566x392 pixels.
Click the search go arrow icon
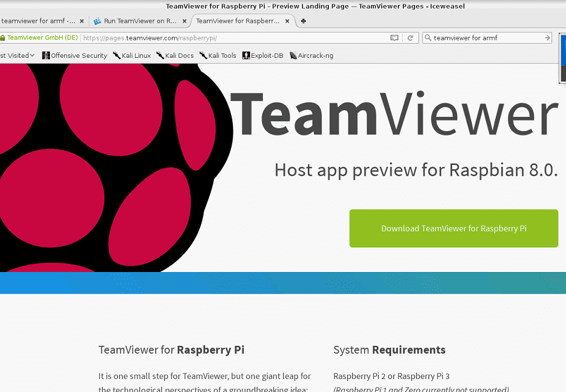(548, 38)
